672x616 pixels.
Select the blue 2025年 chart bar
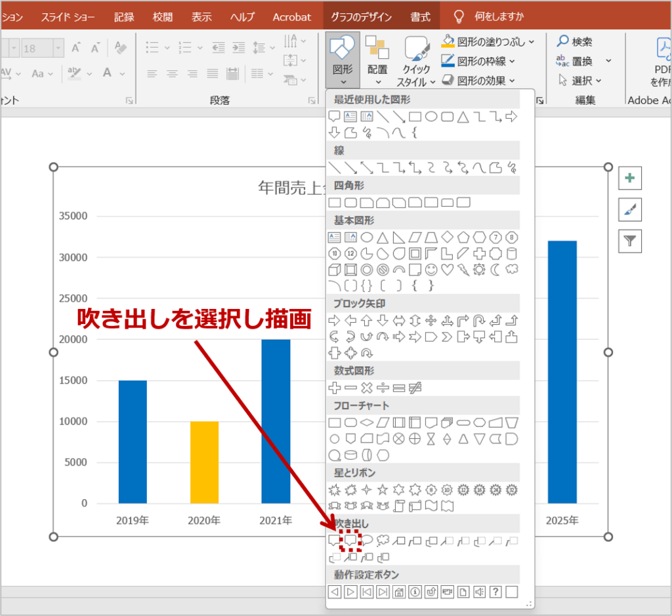562,372
